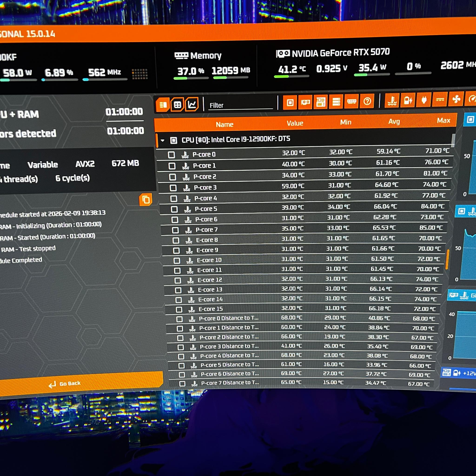Screen dimensions: 476x476
Task: Sort the table by Value column
Action: (x=295, y=123)
